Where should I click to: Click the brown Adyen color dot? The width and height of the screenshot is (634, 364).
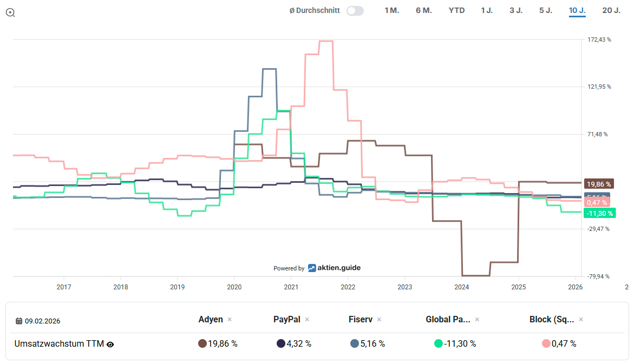click(x=202, y=343)
